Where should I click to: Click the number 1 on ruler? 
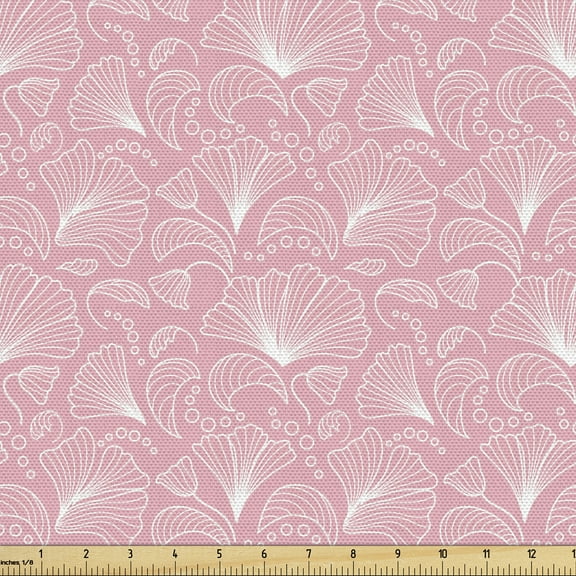coord(41,554)
